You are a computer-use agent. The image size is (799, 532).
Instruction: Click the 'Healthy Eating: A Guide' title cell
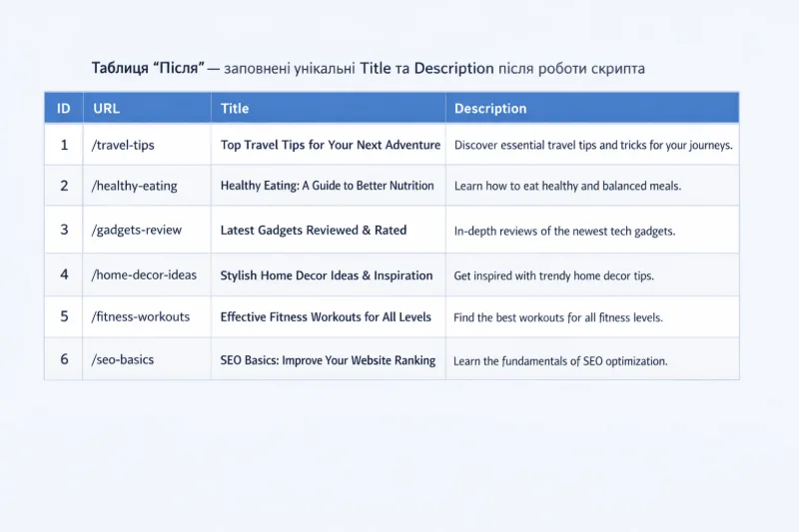pos(327,186)
